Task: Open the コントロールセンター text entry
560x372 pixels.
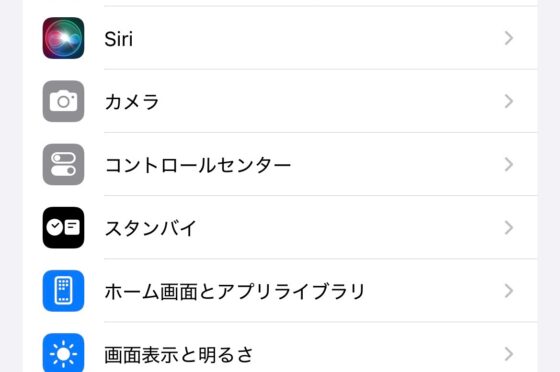Action: pos(198,165)
